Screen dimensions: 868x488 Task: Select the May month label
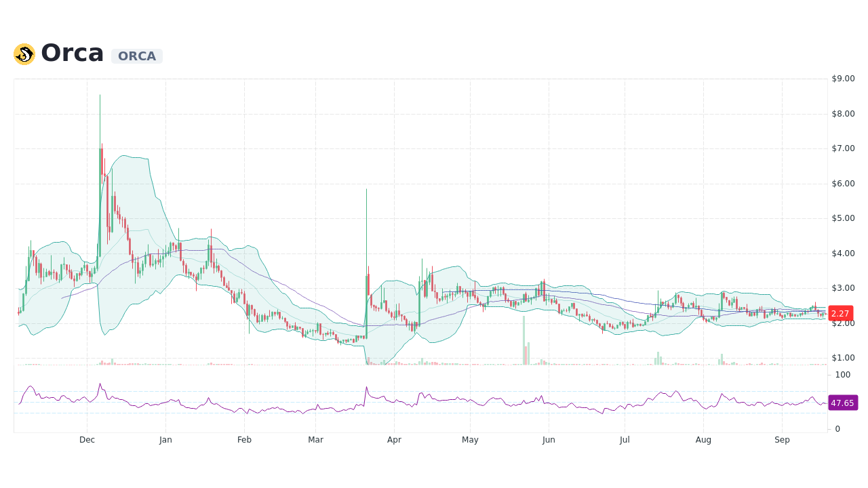pyautogui.click(x=470, y=440)
